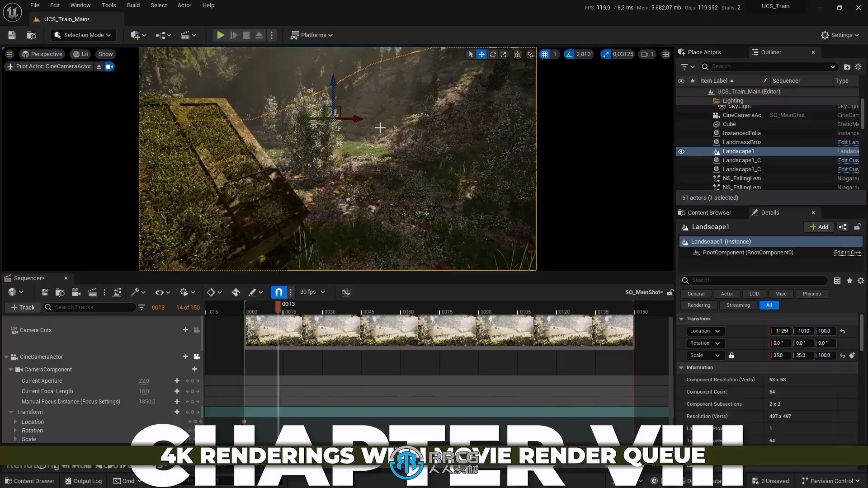This screenshot has width=868, height=488.
Task: Open the Cinematics clapperboard dropdown
Action: point(188,35)
